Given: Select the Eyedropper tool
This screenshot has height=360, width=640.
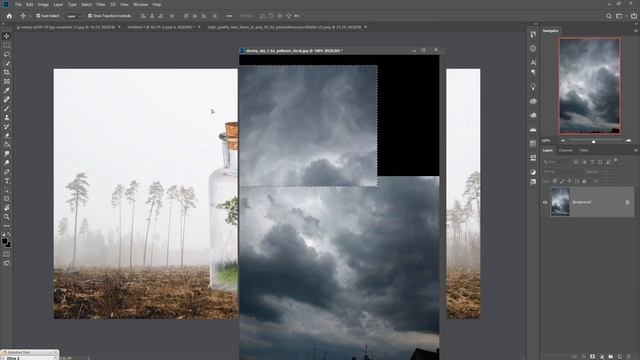Looking at the screenshot, I should click(7, 90).
